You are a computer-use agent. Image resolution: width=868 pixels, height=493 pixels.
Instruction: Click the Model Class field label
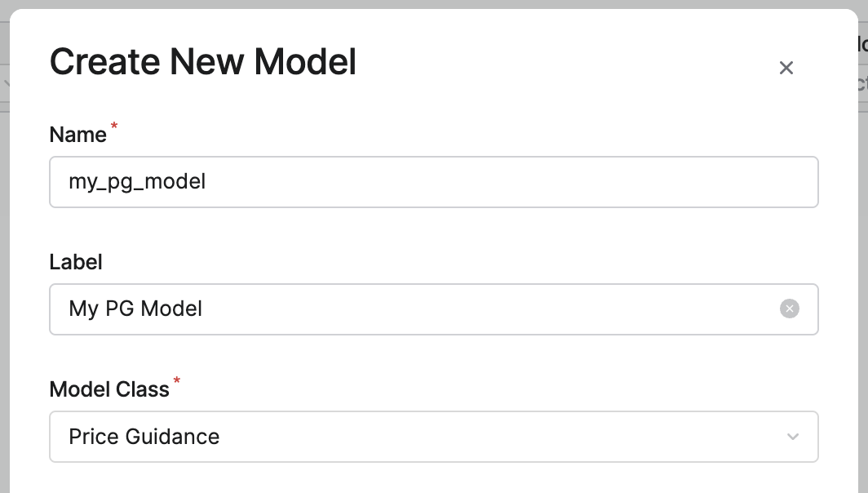109,389
